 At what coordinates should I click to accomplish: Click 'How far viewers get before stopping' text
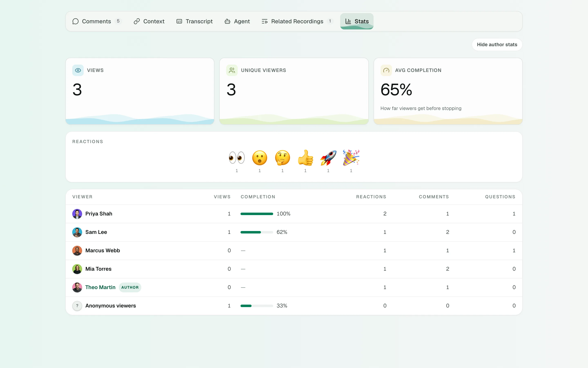(x=421, y=108)
